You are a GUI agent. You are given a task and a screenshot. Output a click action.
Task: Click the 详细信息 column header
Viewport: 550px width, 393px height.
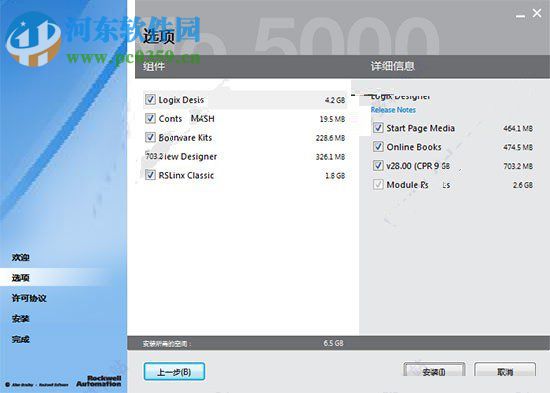pyautogui.click(x=393, y=66)
